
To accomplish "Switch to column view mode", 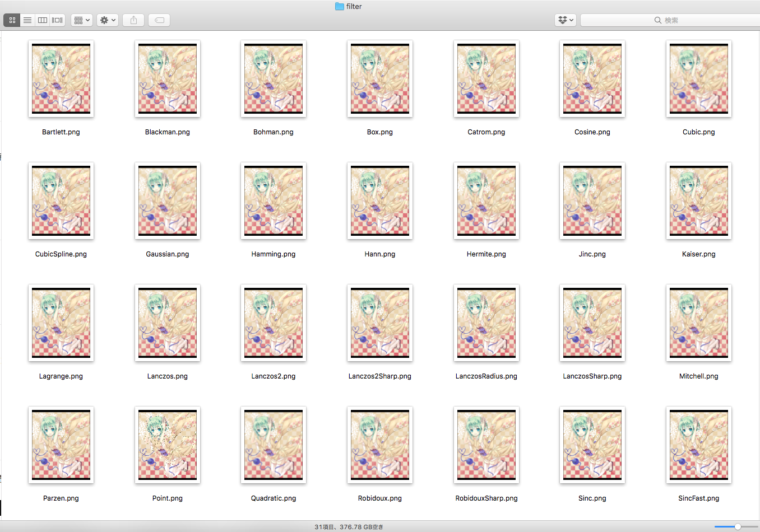I will point(43,20).
